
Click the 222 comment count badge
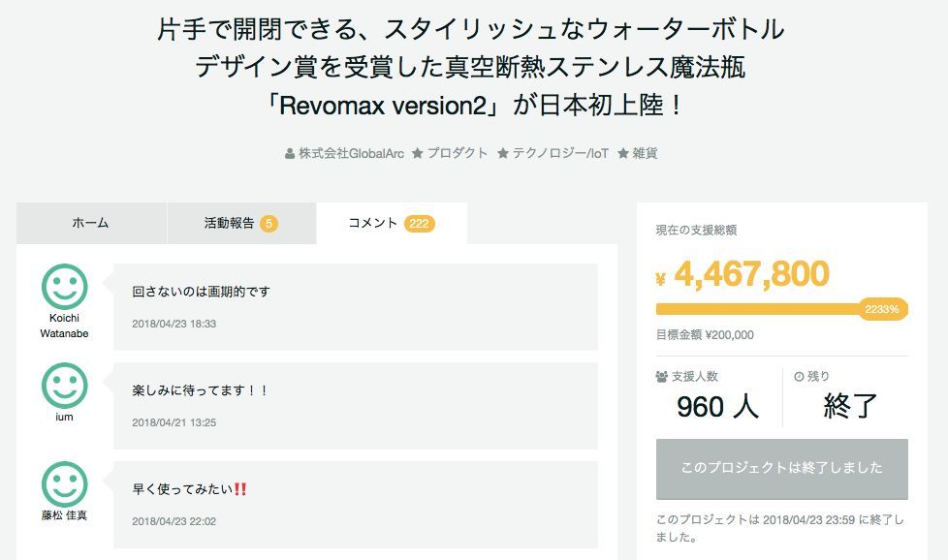[419, 224]
